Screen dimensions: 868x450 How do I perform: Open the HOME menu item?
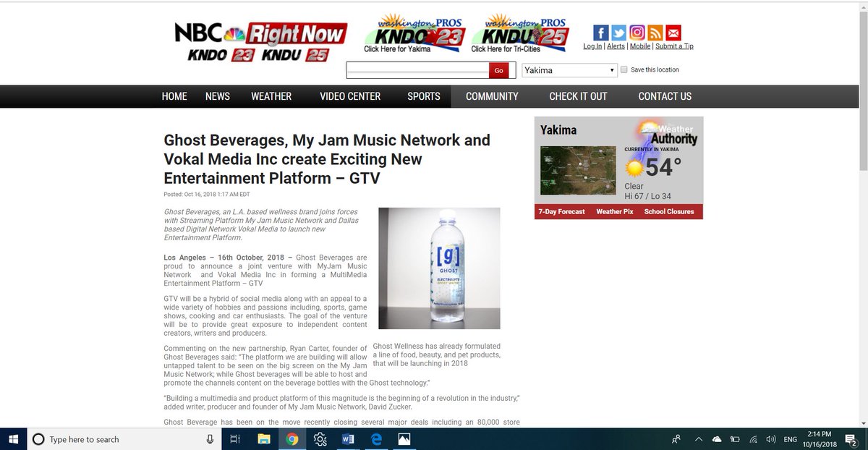[x=174, y=96]
